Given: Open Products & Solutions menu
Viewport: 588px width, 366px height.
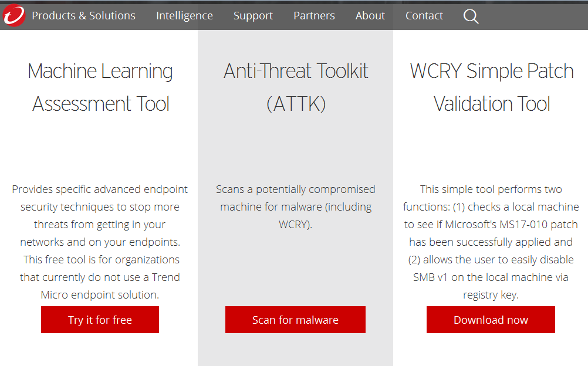Looking at the screenshot, I should (x=84, y=16).
